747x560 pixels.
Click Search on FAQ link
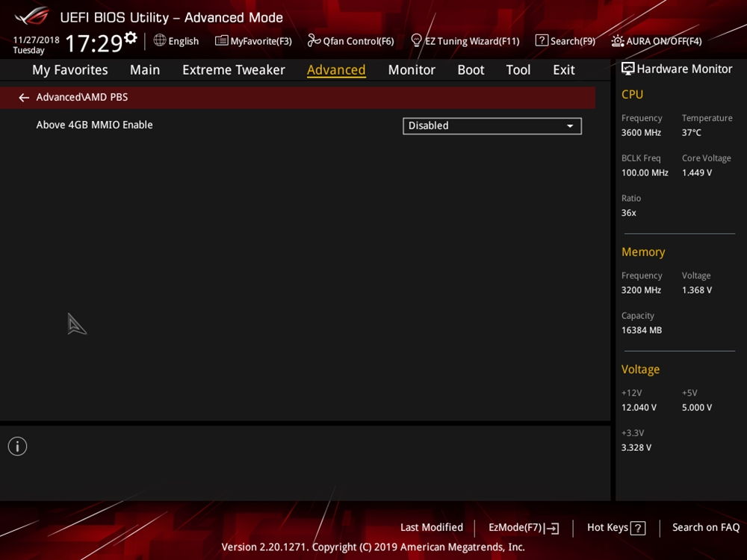pos(706,528)
